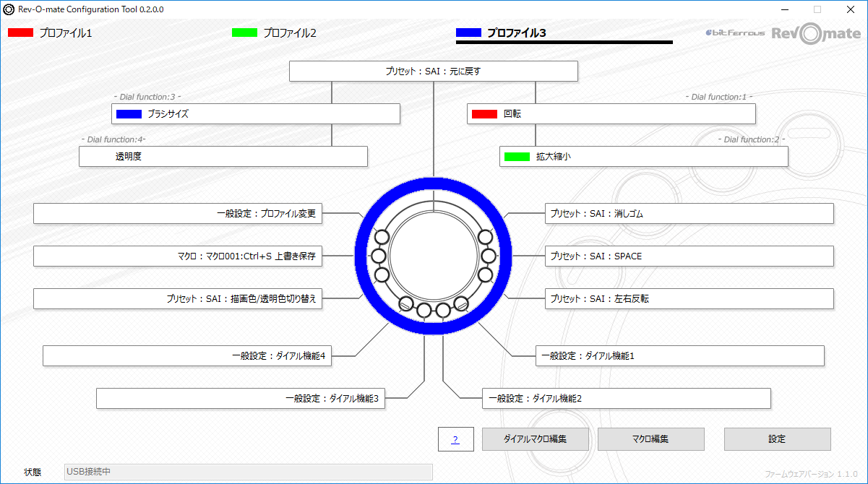
Task: Click the red color indicator beside 回転
Action: [x=484, y=113]
